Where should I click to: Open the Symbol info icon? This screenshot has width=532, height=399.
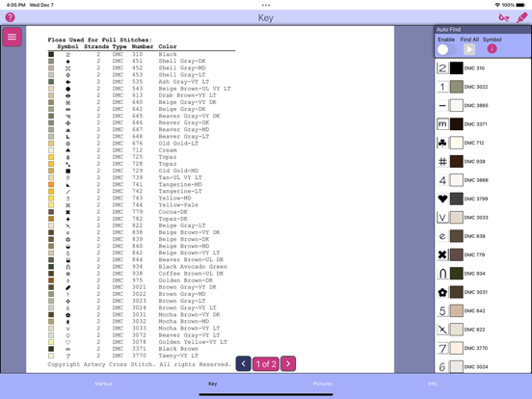[492, 49]
